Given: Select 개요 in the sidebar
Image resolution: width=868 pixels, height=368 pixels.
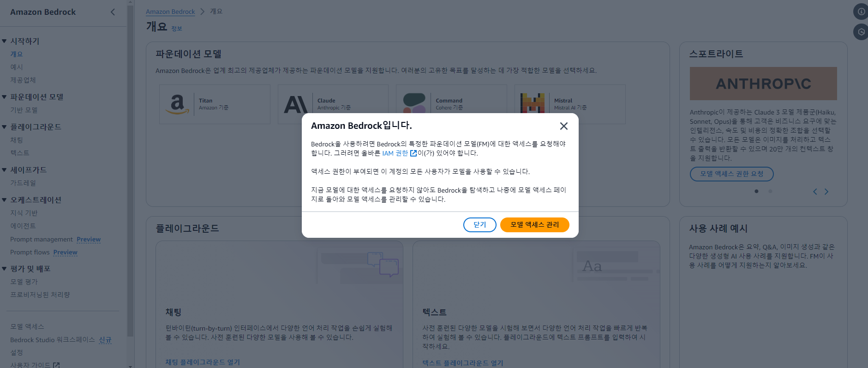Looking at the screenshot, I should (x=17, y=54).
